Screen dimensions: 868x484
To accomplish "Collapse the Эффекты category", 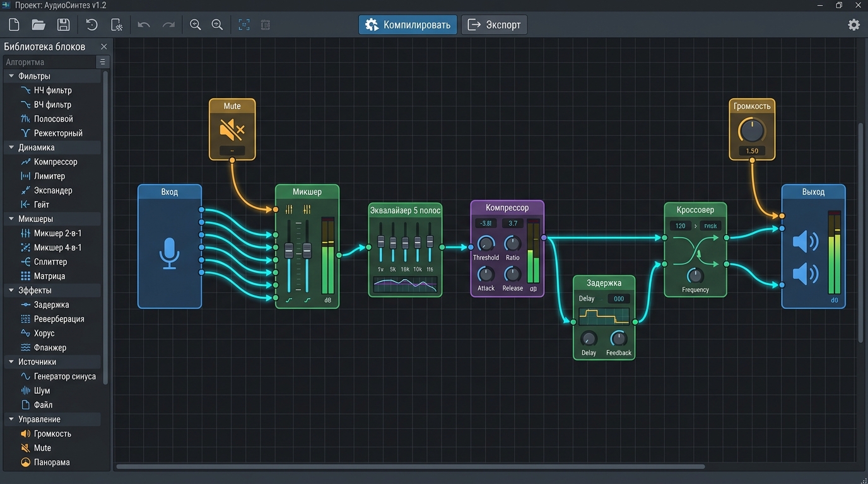I will (11, 291).
